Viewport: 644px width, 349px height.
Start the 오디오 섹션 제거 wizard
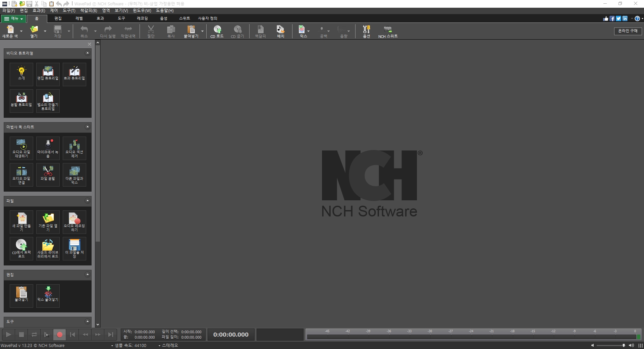pyautogui.click(x=74, y=148)
